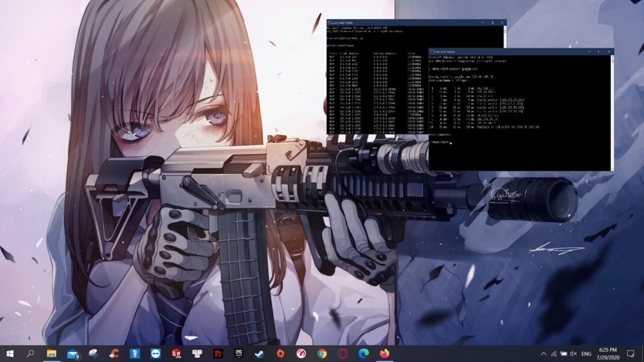The height and width of the screenshot is (362, 644).
Task: Toggle the Wi-Fi network tray icon
Action: (x=554, y=352)
